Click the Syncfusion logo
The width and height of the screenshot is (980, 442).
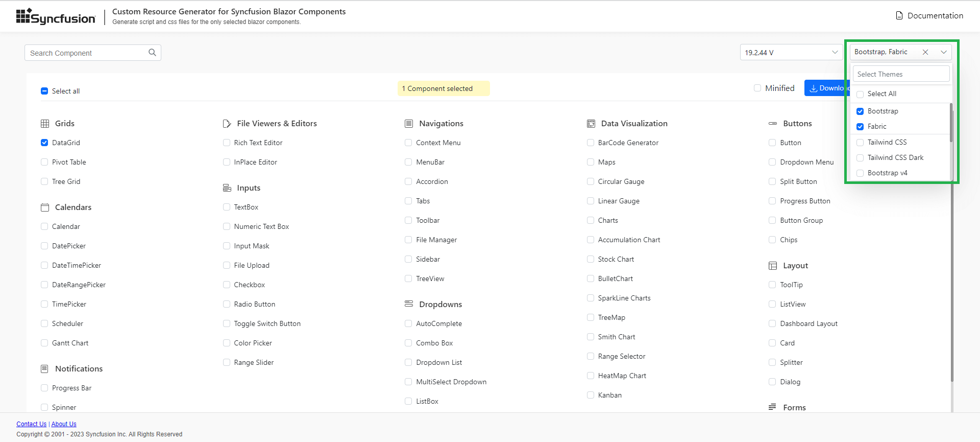56,16
